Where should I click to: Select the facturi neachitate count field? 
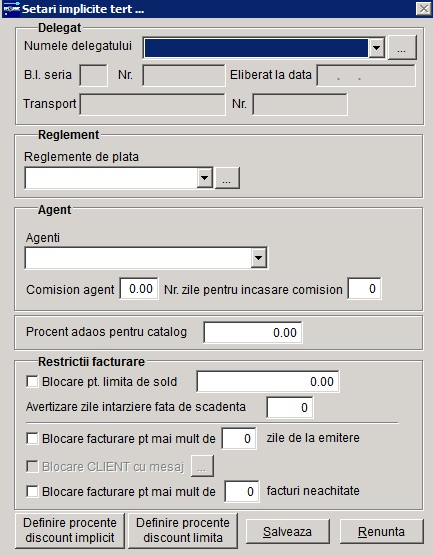pos(242,491)
